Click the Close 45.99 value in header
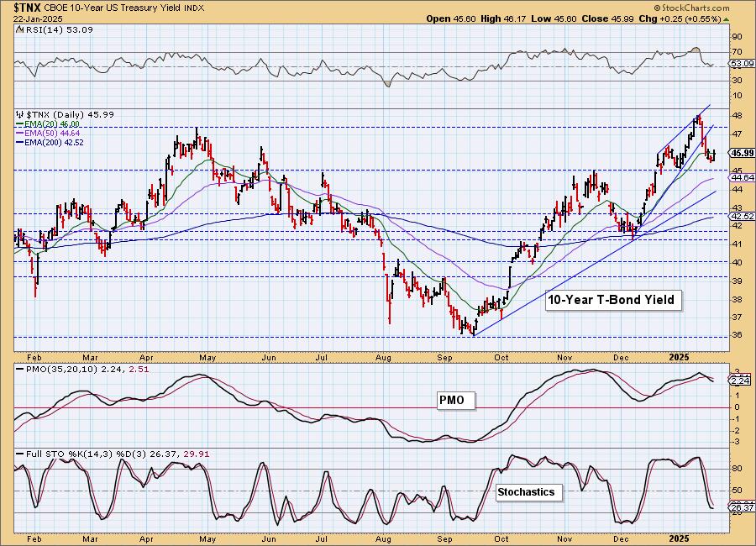 coord(607,18)
